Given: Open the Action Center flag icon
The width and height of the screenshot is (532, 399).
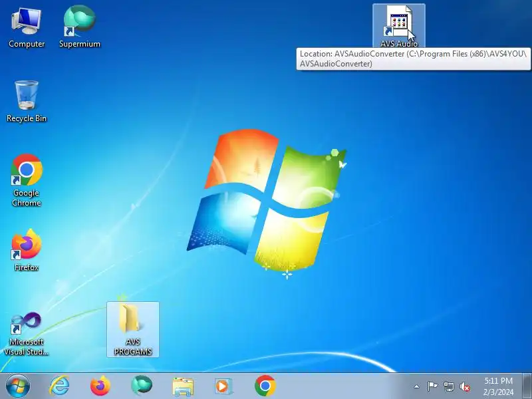Looking at the screenshot, I should coord(432,386).
